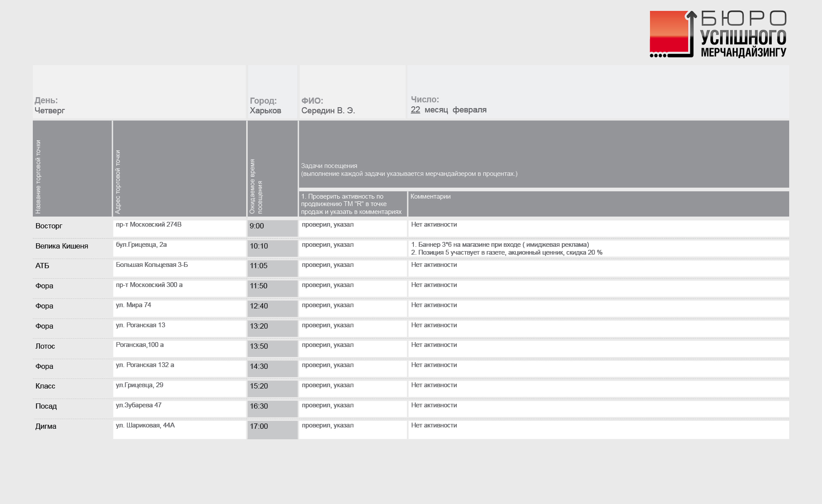Click address ул. Роганская 13
This screenshot has height=504, width=822.
(x=140, y=325)
